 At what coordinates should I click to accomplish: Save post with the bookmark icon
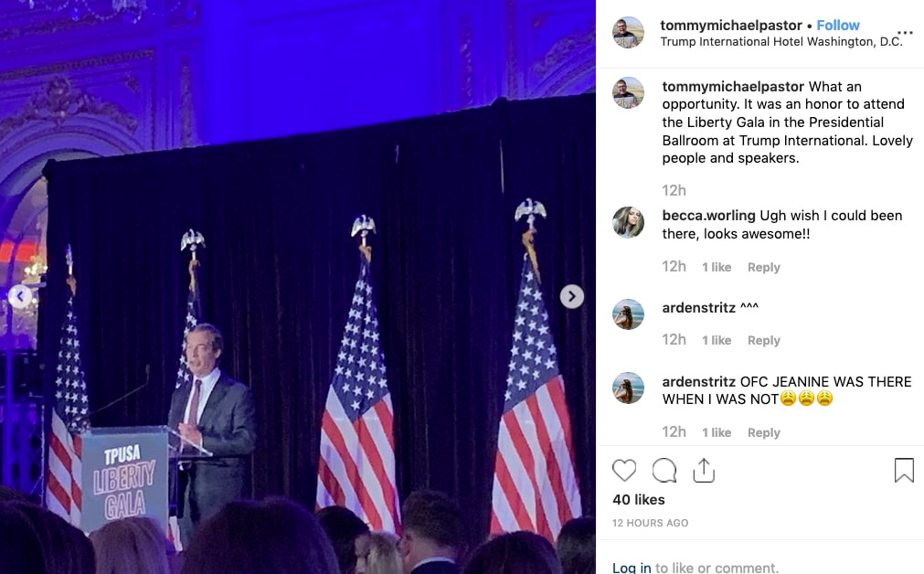click(904, 471)
